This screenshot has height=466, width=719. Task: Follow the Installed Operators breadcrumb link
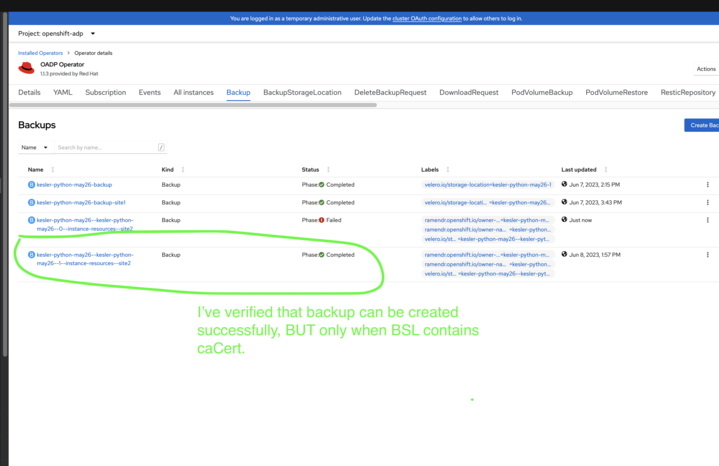click(x=40, y=53)
